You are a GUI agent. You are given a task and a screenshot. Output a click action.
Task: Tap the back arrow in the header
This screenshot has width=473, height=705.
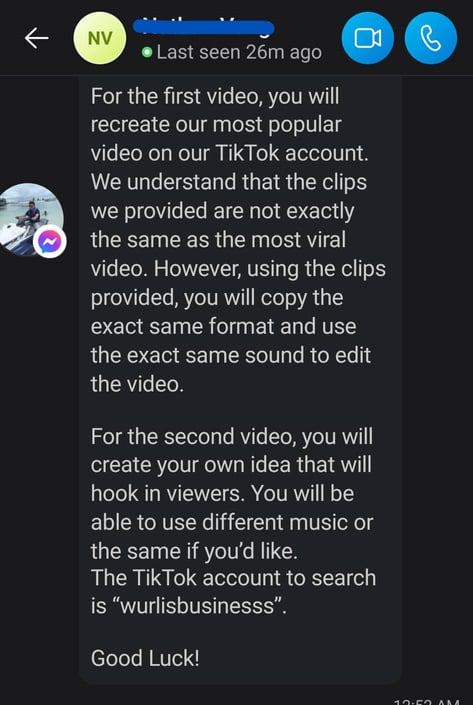coord(36,38)
